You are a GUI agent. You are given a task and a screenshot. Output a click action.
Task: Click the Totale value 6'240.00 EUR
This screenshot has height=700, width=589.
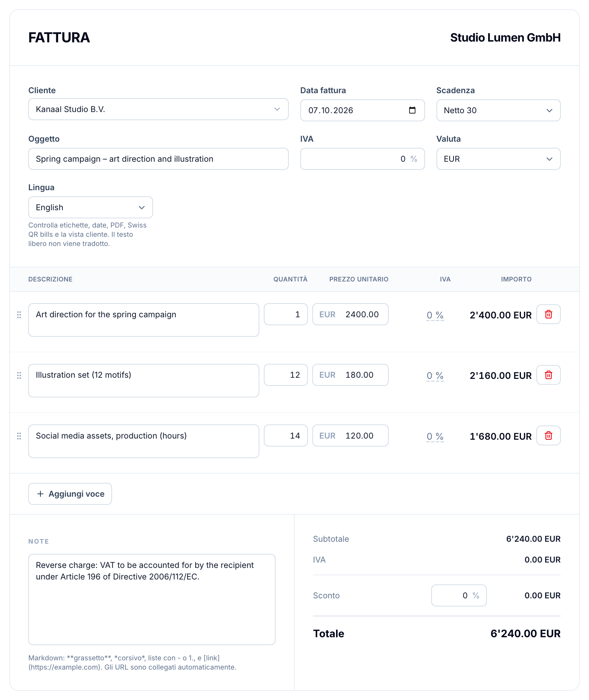coord(525,634)
